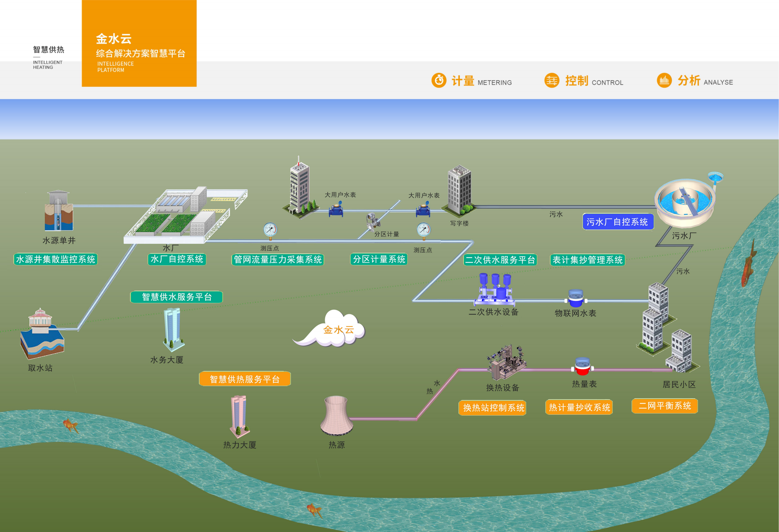The width and height of the screenshot is (779, 532).
Task: Click the 智慧供热服务平台 orange button
Action: tap(245, 379)
